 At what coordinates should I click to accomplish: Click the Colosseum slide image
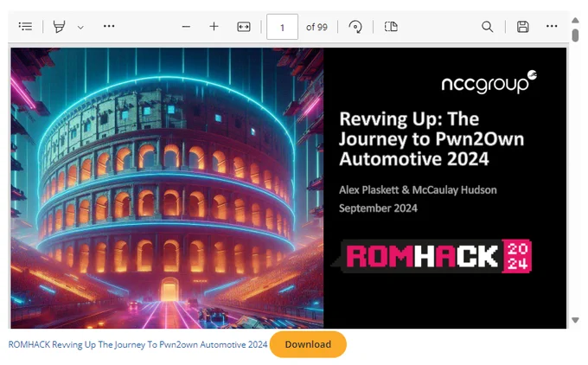(x=167, y=188)
